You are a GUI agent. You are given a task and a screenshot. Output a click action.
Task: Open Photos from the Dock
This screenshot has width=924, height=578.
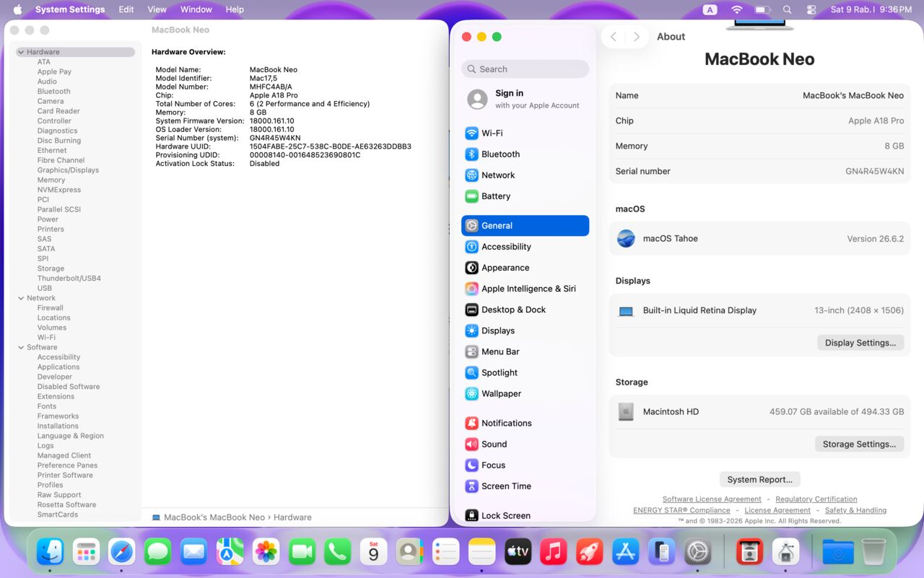pyautogui.click(x=266, y=552)
